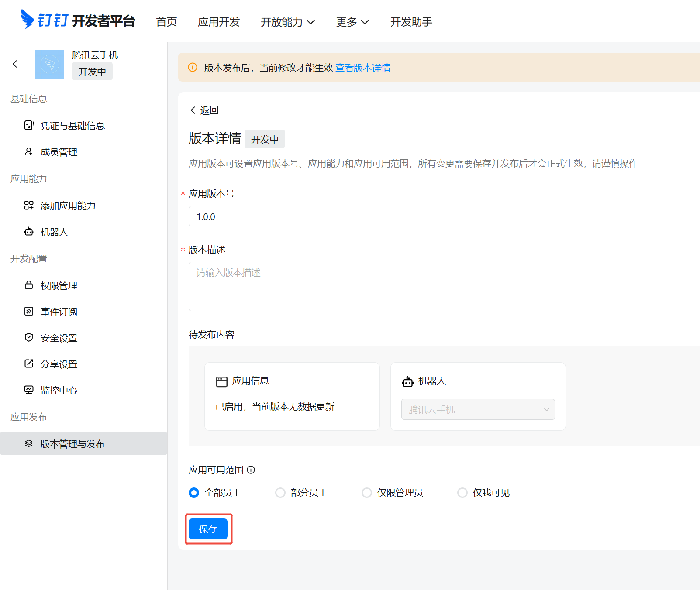
Task: Pick the 仅我可见 radio option
Action: coord(462,493)
